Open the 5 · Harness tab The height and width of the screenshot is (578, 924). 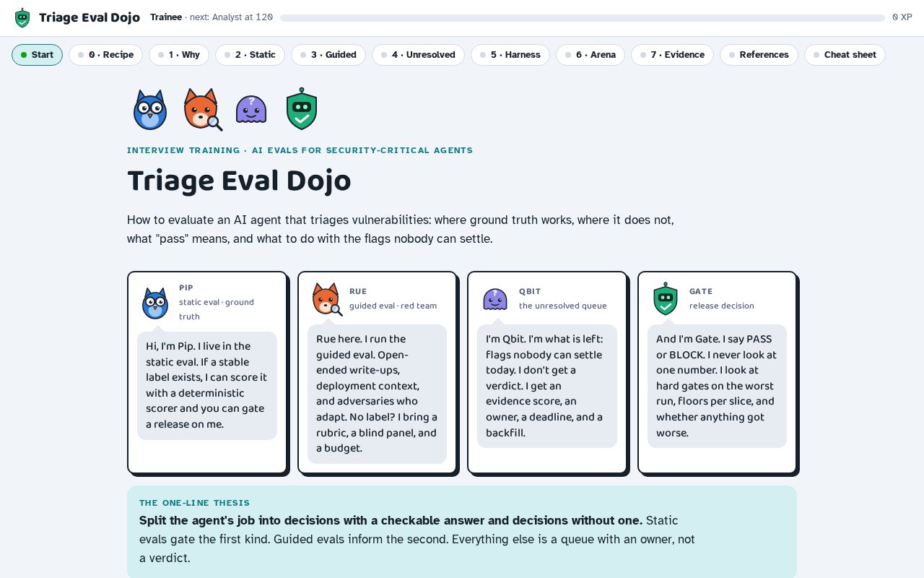click(x=510, y=55)
